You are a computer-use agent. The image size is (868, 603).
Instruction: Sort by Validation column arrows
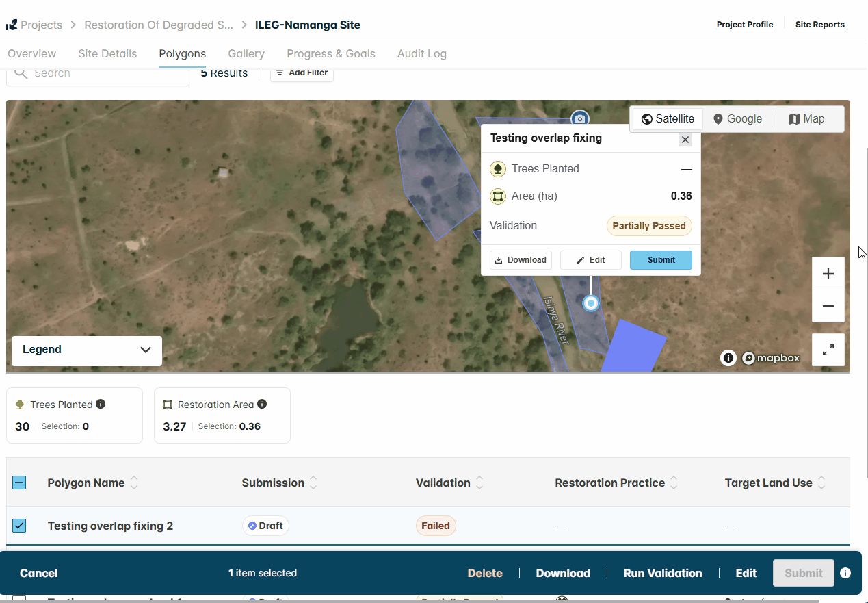pos(480,483)
